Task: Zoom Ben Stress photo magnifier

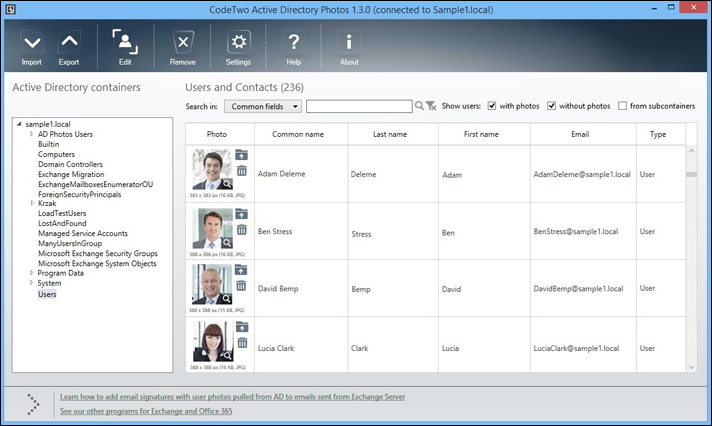Action: tap(226, 242)
